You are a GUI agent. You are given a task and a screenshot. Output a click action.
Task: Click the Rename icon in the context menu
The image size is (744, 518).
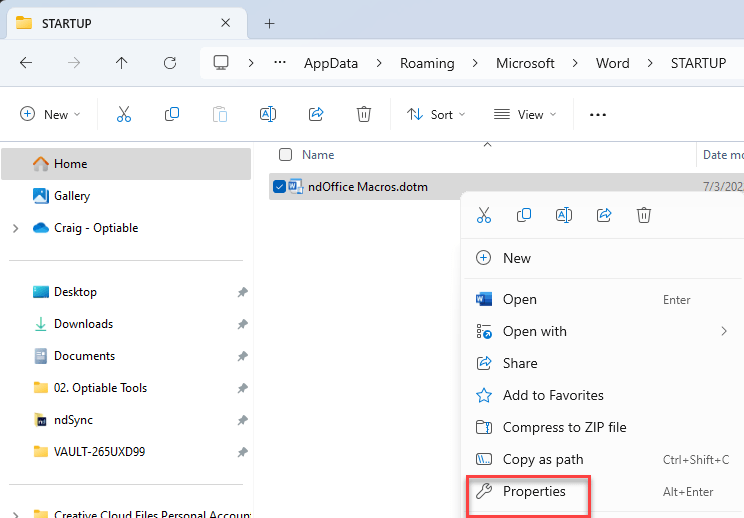[564, 215]
